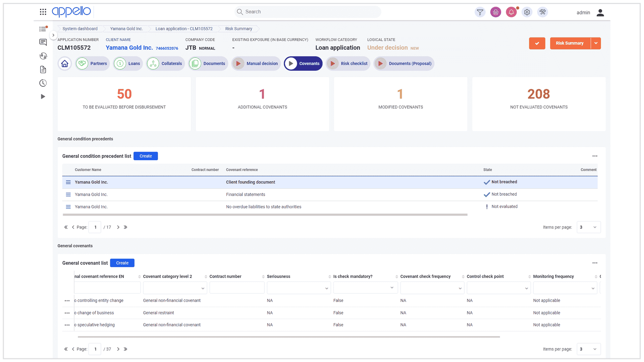Screen dimensions: 644x362
Task: Open actions for speculative hedging row
Action: (67, 325)
